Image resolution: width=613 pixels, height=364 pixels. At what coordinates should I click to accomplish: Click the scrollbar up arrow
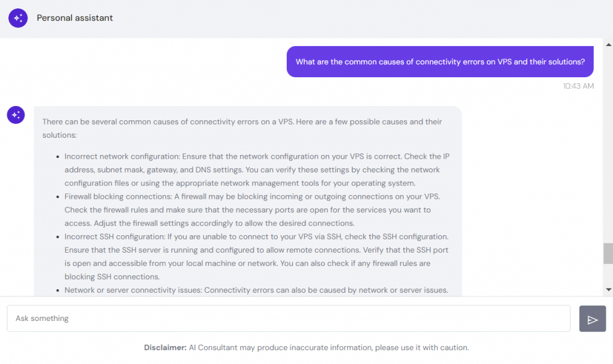608,45
